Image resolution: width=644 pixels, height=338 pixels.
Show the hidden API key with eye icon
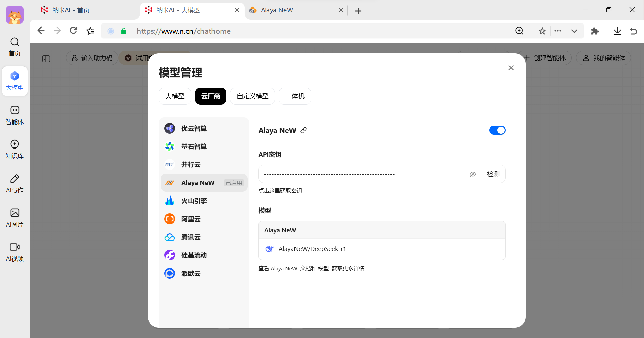(473, 174)
